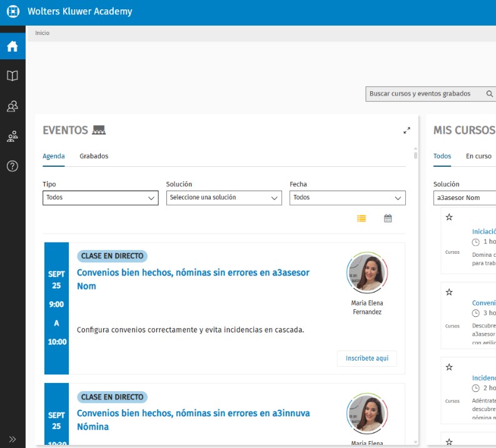
Task: Open event Convenios bien hechos a3asesor Nom
Action: pyautogui.click(x=193, y=279)
